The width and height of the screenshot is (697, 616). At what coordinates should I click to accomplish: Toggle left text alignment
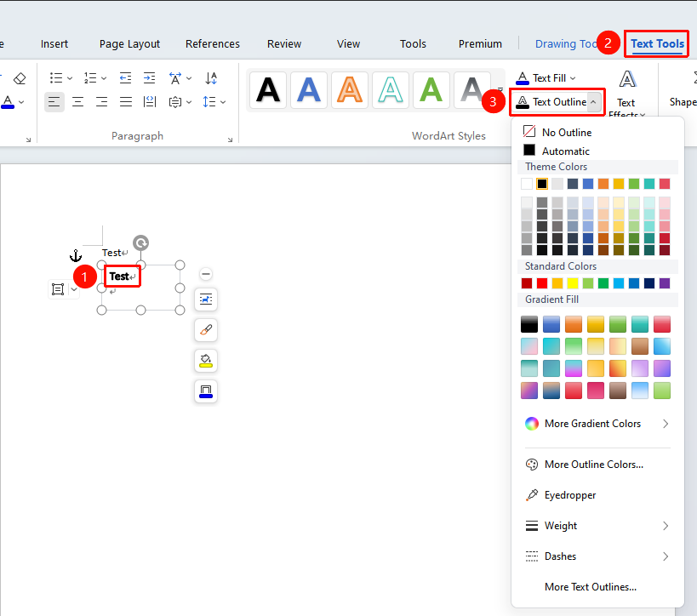[x=54, y=102]
